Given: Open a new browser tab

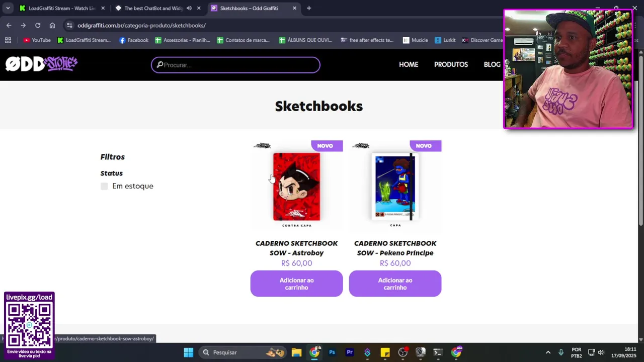Looking at the screenshot, I should pyautogui.click(x=309, y=8).
